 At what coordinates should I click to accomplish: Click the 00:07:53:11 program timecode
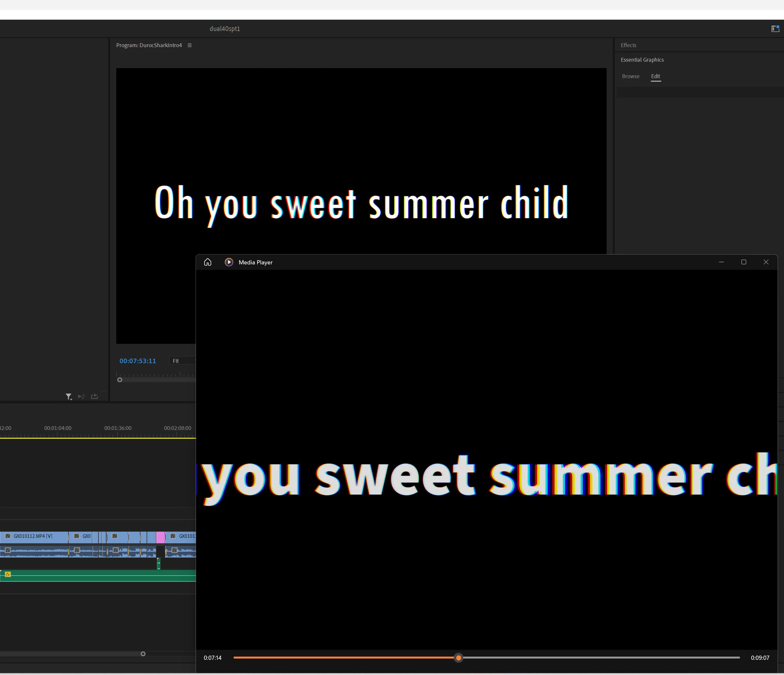pos(138,361)
